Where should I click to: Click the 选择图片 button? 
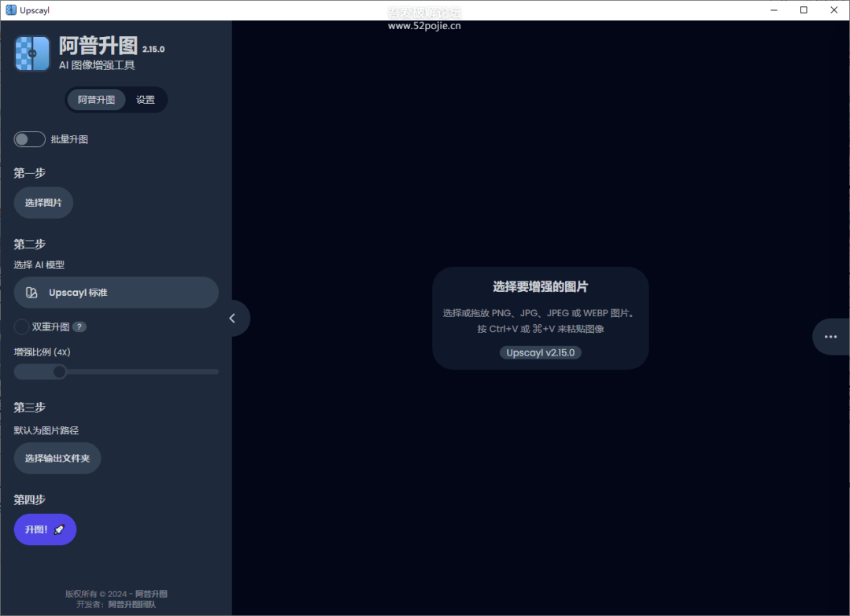click(x=43, y=203)
